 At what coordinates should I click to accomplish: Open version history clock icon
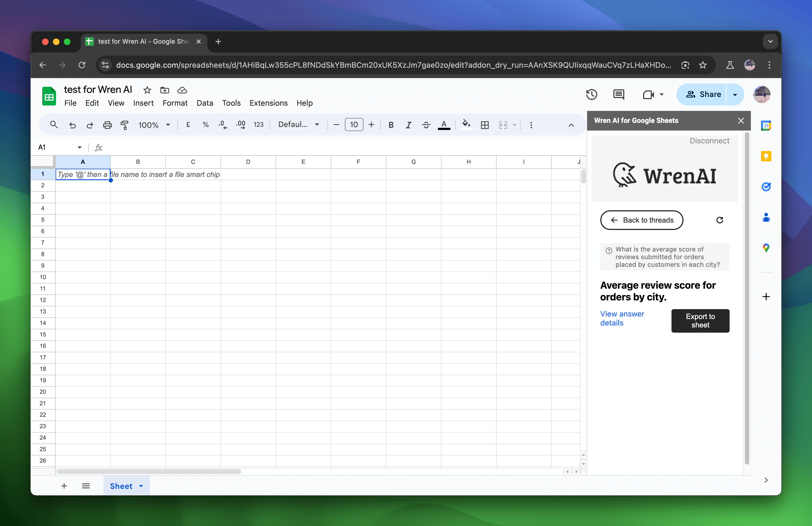point(592,94)
